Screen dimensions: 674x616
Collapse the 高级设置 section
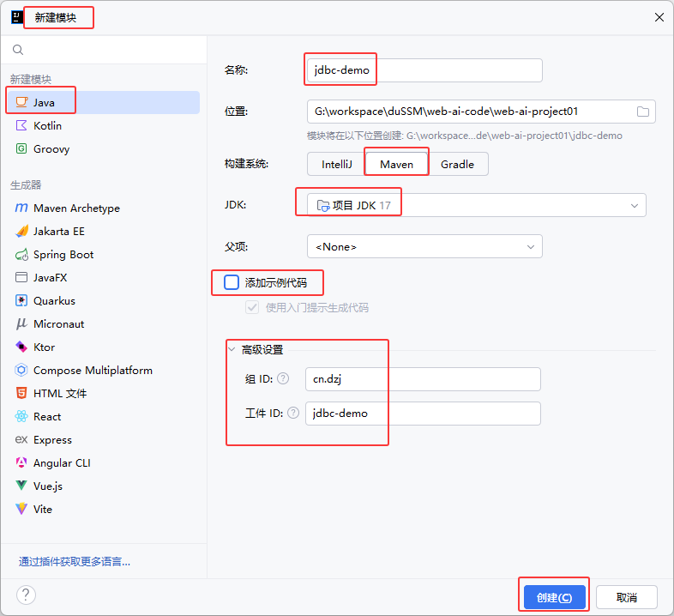tap(232, 349)
